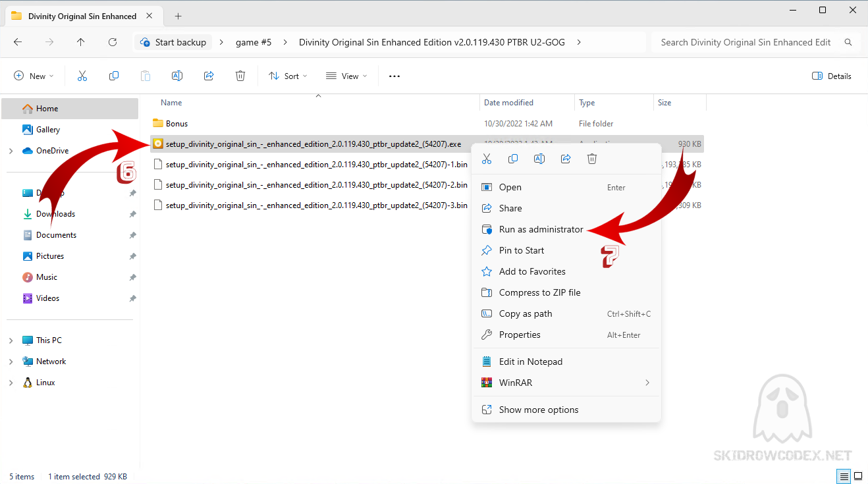Share via the context menu top share icon
The height and width of the screenshot is (484, 868).
566,159
